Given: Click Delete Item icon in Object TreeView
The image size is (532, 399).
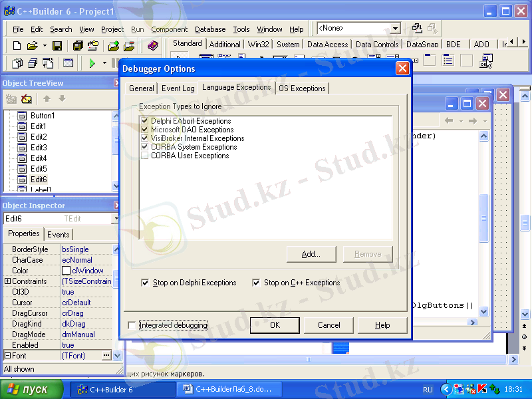Looking at the screenshot, I should (27, 98).
